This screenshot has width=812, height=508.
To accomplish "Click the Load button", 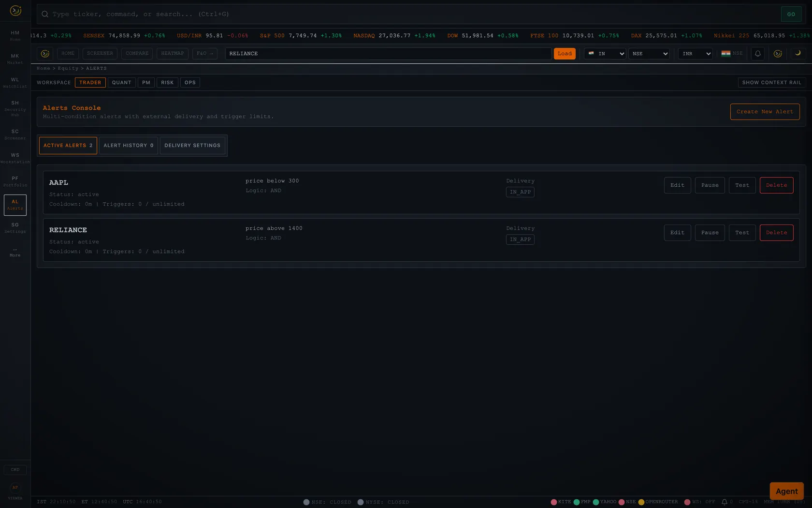I will click(565, 54).
